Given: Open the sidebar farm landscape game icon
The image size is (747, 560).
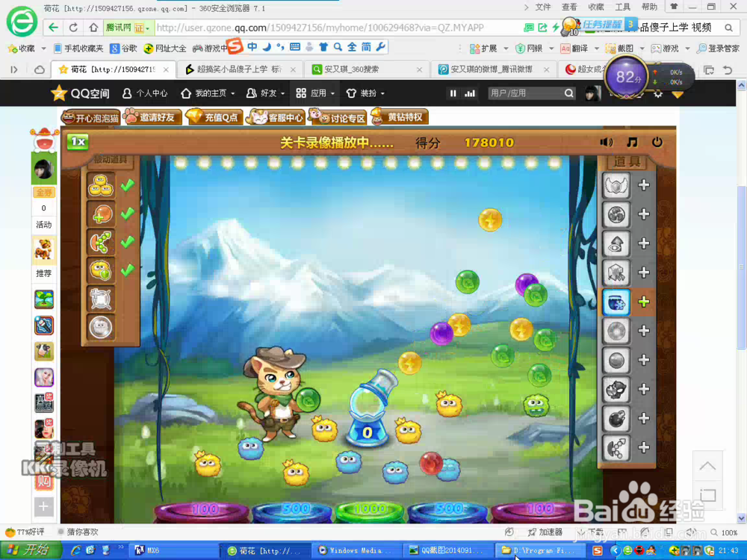Looking at the screenshot, I should click(44, 299).
